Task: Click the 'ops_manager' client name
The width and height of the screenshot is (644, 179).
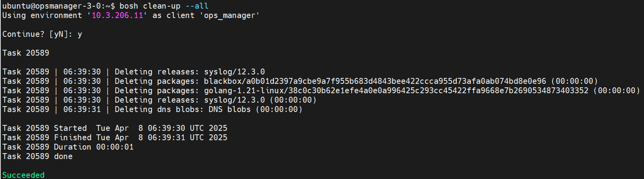Action: point(230,15)
